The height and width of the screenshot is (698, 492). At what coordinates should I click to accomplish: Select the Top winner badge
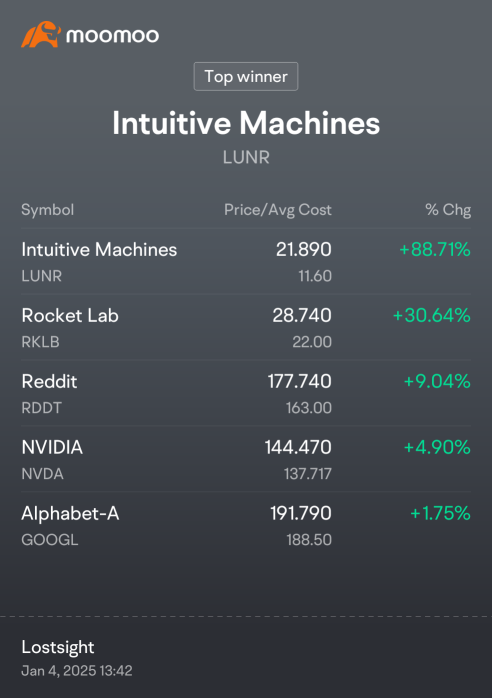click(x=246, y=77)
